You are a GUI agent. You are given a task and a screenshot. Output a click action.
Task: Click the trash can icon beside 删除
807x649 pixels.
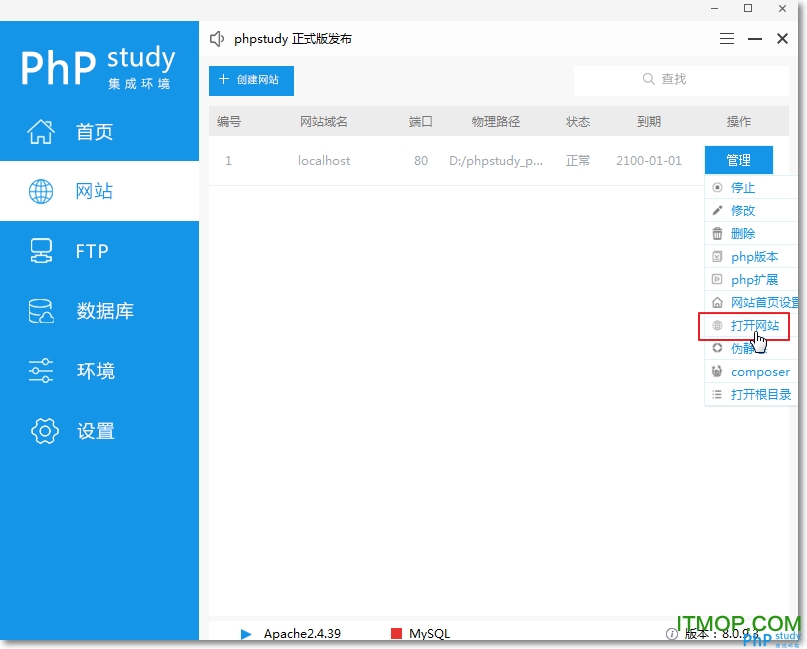pyautogui.click(x=717, y=233)
